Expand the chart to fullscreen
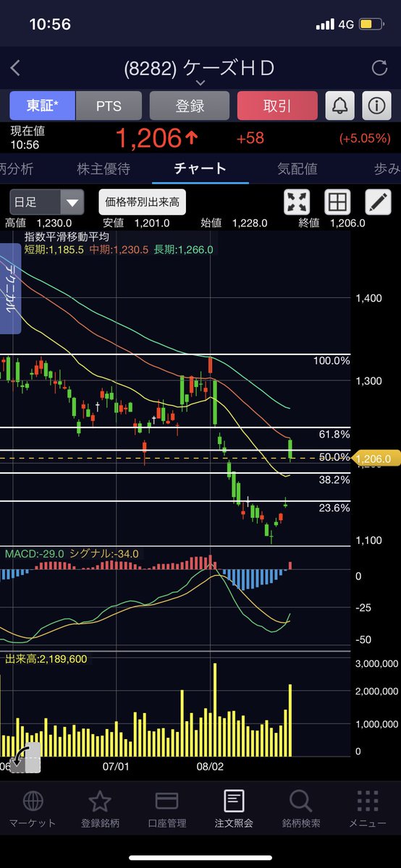The image size is (401, 868). pos(298,202)
